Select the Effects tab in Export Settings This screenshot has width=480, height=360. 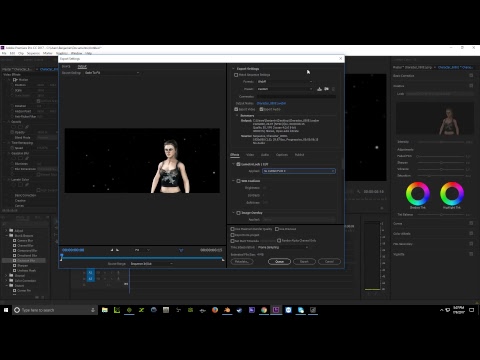tap(235, 155)
